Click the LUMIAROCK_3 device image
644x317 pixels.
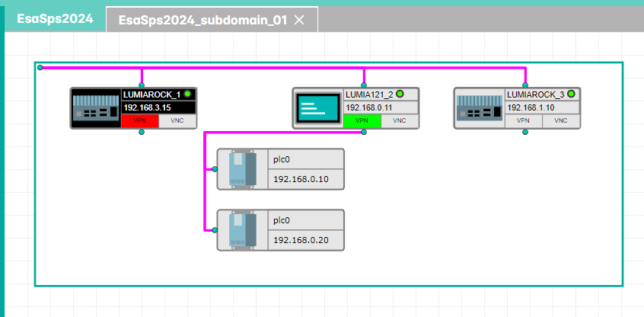(480, 108)
